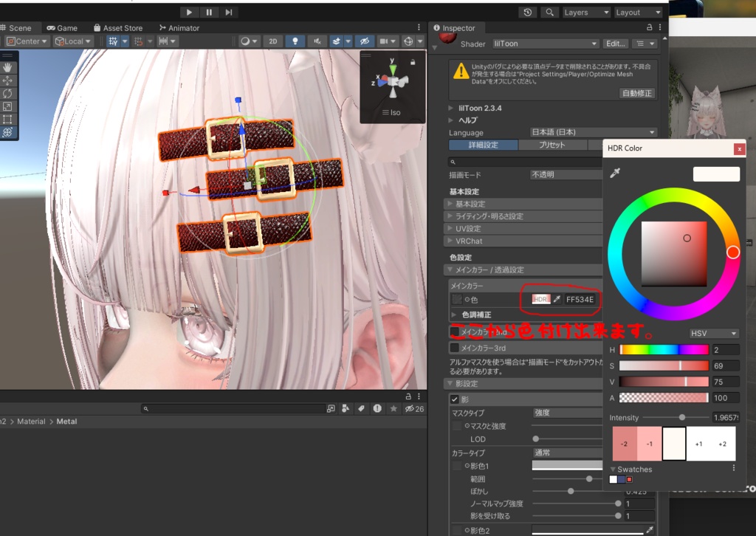Pick a color with HDR Color eyedropper
This screenshot has height=536, width=756.
(615, 173)
